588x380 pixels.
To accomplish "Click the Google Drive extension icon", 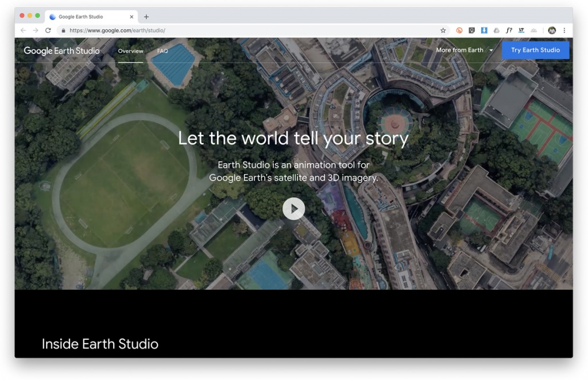I will [496, 30].
